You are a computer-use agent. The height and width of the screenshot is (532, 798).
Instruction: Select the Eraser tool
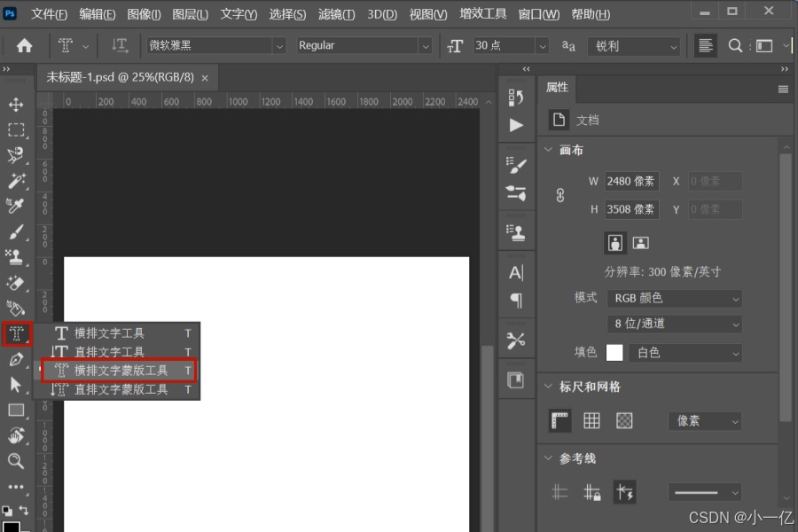[x=16, y=283]
